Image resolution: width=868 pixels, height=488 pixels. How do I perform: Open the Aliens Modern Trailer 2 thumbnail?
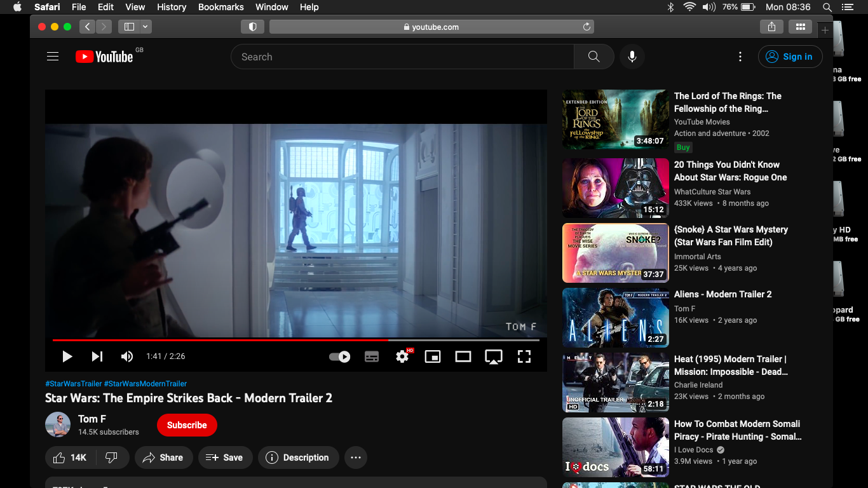click(615, 318)
